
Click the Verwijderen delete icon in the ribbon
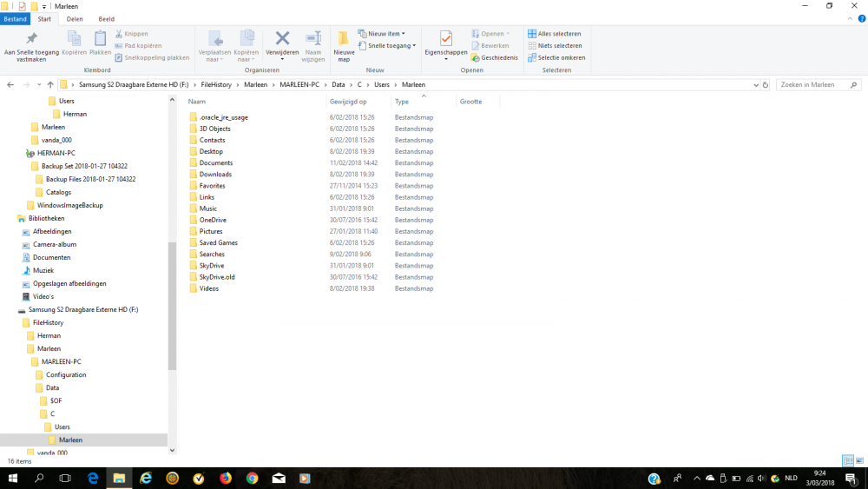tap(282, 39)
